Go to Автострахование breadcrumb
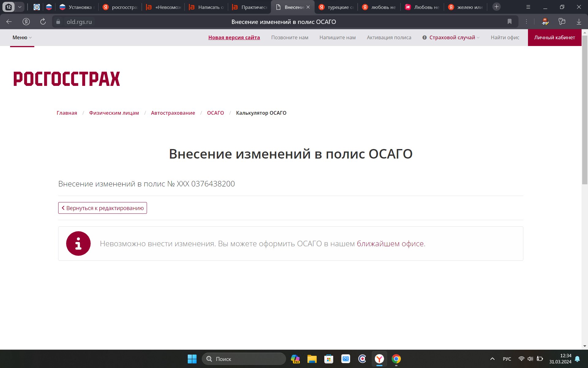The width and height of the screenshot is (588, 368). (173, 113)
